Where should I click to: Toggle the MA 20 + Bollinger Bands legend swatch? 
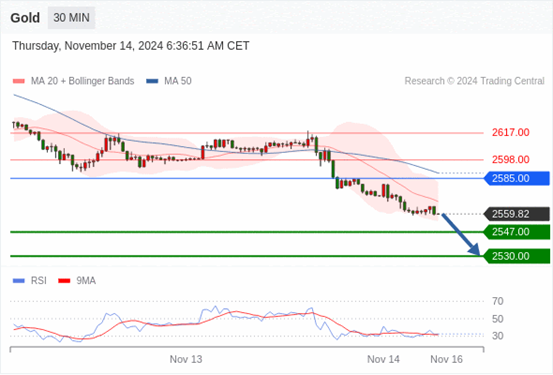[19, 81]
